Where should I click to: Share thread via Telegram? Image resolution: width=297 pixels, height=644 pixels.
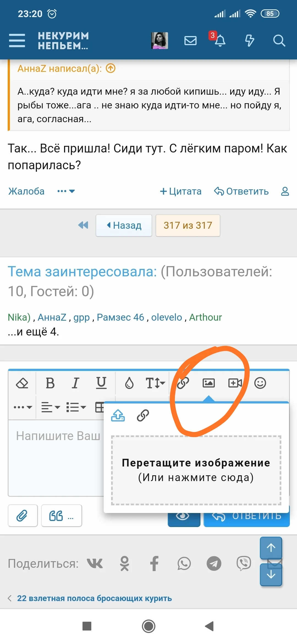point(214,563)
